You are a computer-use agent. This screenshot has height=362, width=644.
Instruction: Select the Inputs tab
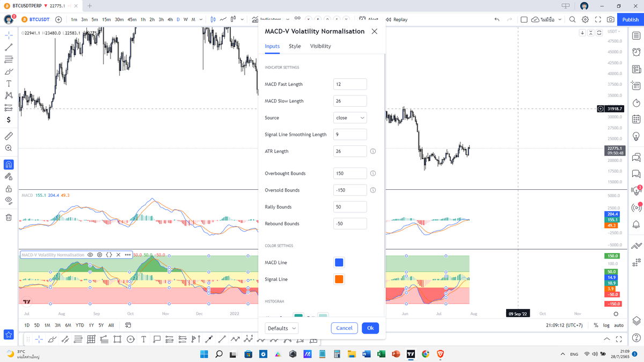[x=272, y=46]
